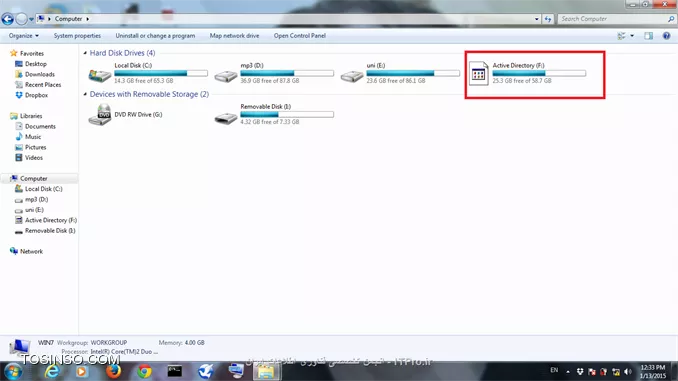Image resolution: width=678 pixels, height=381 pixels.
Task: Open the uni (E:) drive icon
Action: (352, 77)
